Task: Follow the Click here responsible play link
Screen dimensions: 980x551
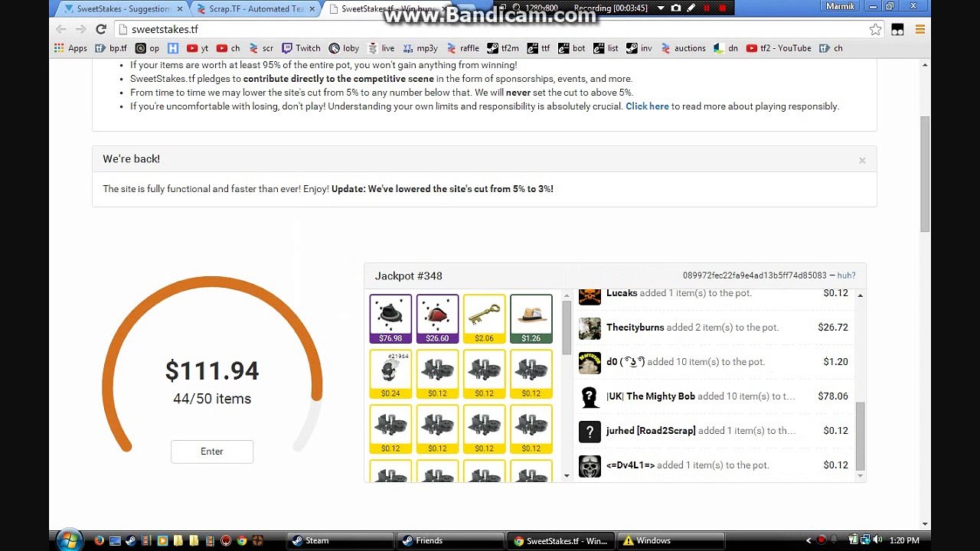Action: tap(647, 106)
